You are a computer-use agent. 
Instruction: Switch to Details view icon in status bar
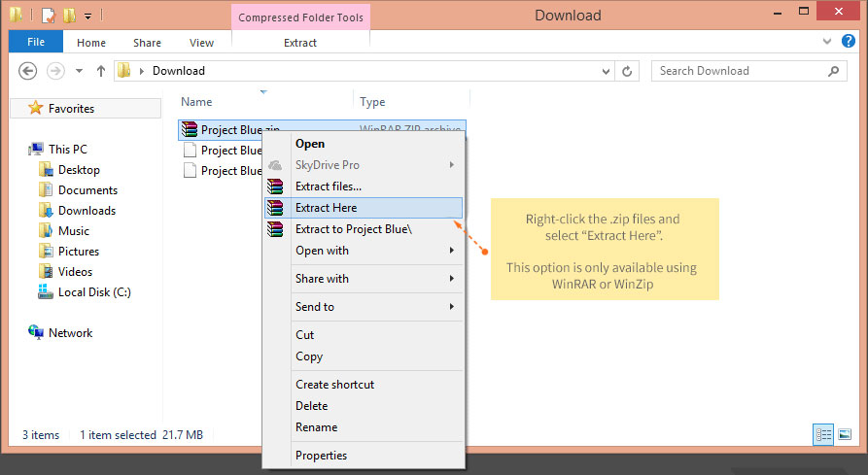(x=823, y=434)
